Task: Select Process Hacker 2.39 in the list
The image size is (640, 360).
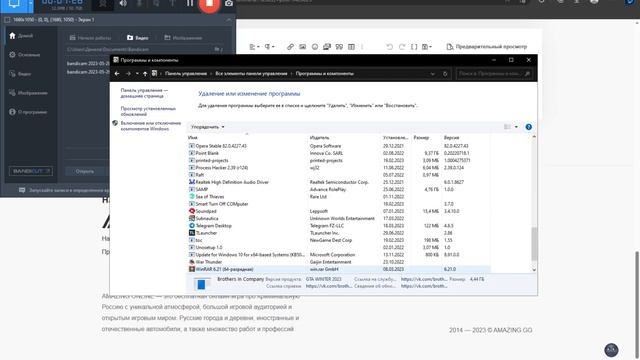Action: coord(339,168)
